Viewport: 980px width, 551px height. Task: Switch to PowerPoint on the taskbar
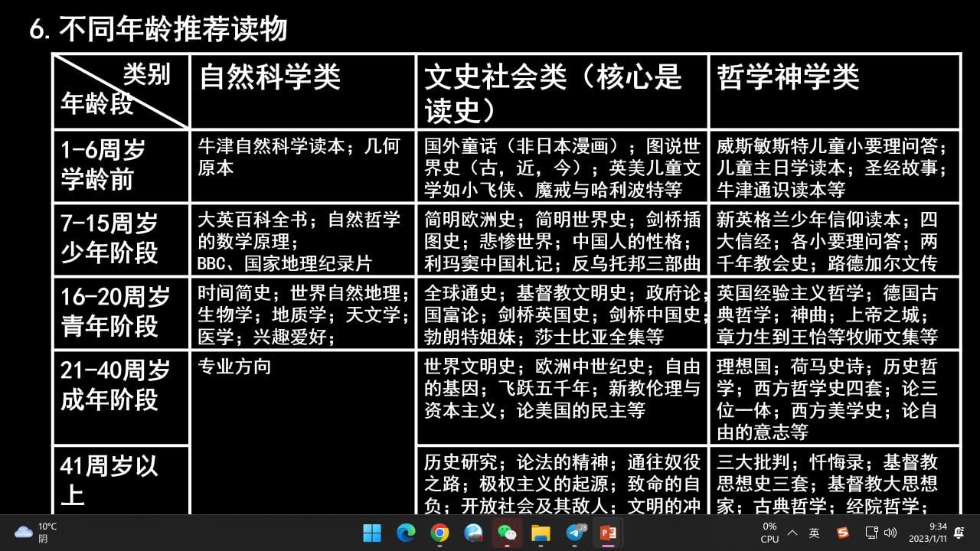coord(608,533)
